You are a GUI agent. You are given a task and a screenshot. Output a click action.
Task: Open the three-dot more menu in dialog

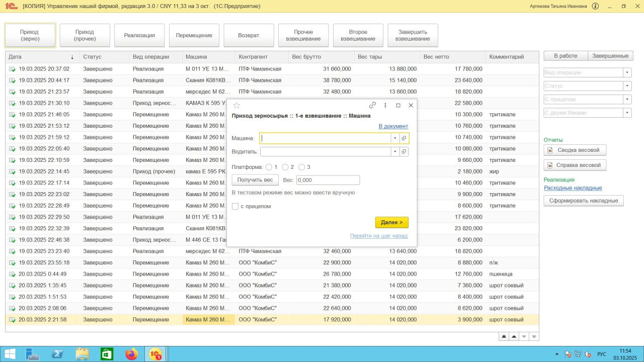(x=385, y=106)
